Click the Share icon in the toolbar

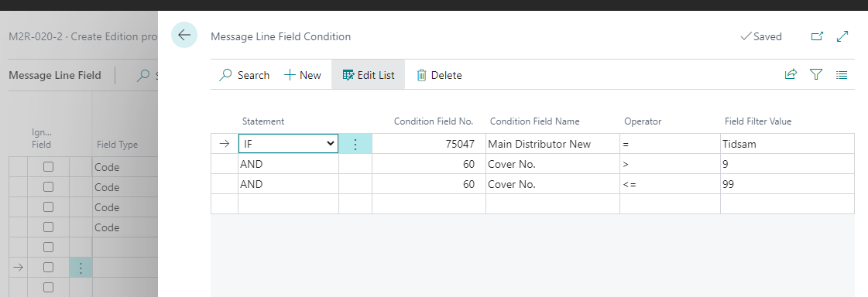point(791,74)
